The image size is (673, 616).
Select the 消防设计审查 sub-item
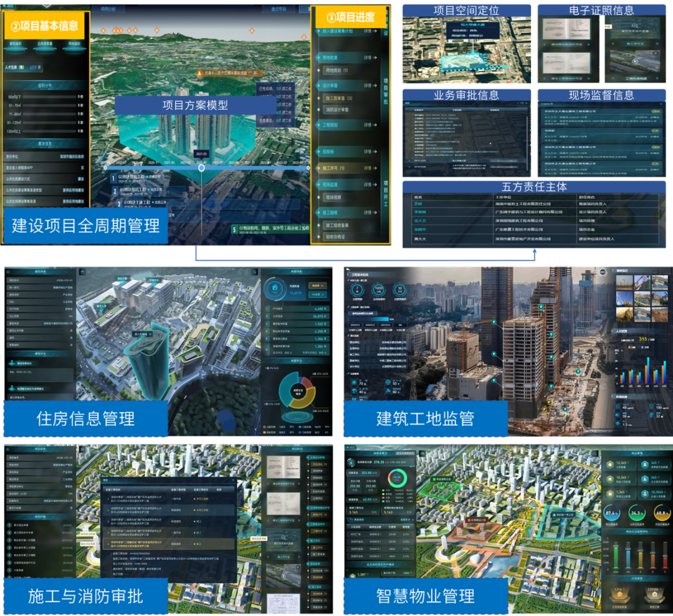click(x=337, y=110)
